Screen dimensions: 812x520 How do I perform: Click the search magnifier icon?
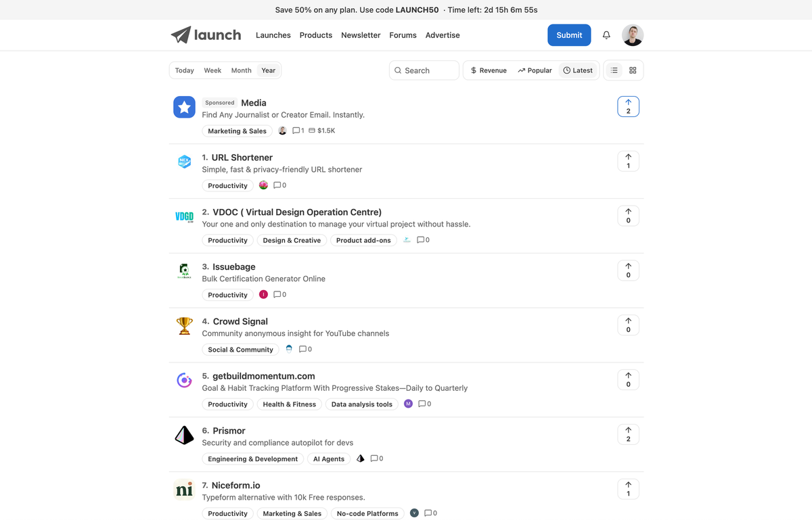pos(399,70)
